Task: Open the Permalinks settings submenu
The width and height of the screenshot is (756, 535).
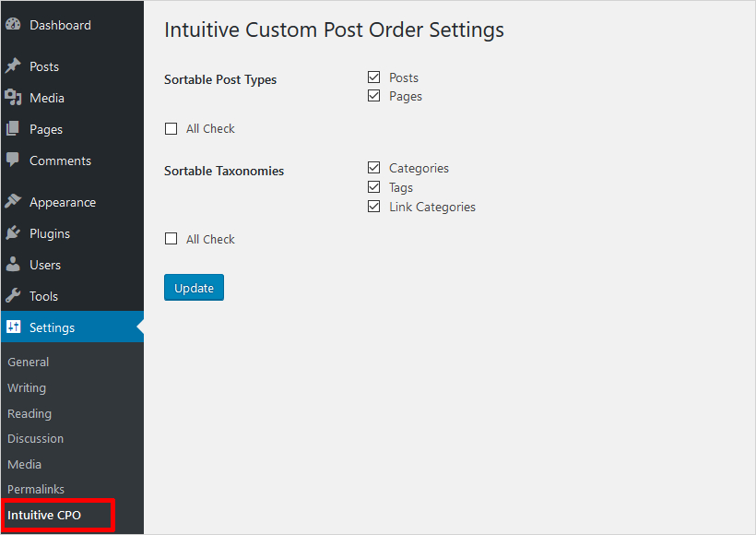Action: [36, 489]
